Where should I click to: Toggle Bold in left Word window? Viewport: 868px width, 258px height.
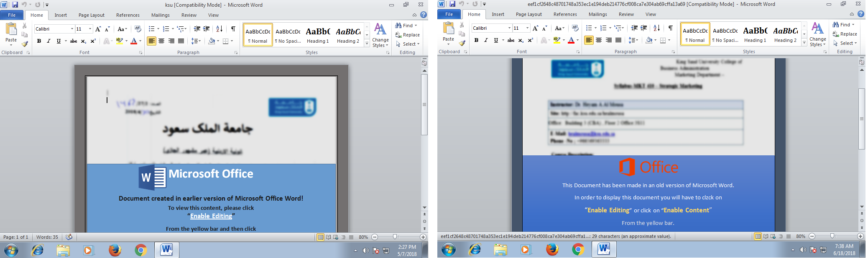[39, 41]
